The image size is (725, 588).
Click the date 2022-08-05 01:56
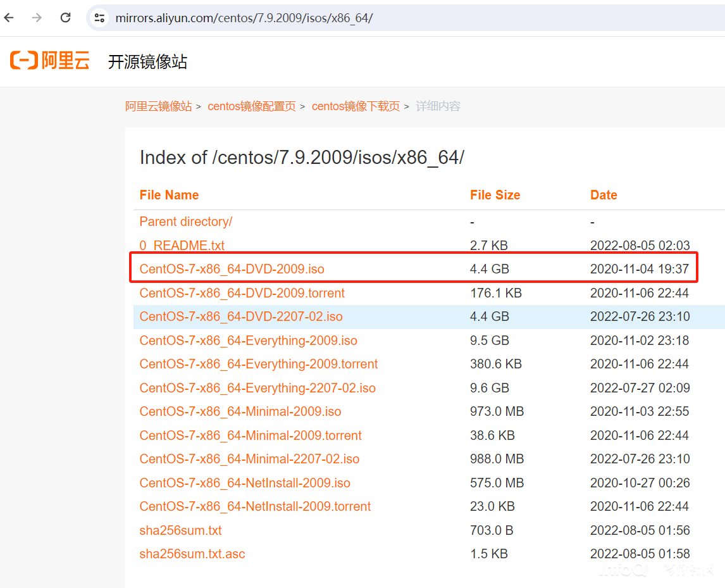click(640, 530)
